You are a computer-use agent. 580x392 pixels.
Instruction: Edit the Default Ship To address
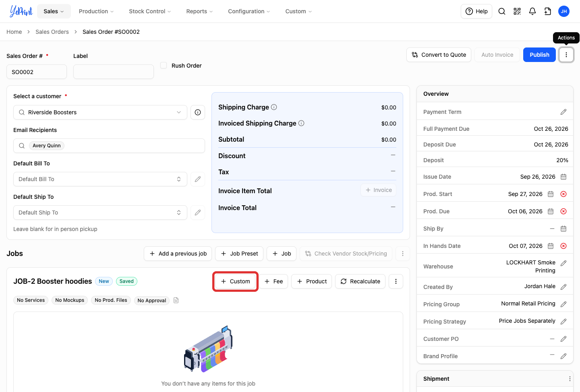point(198,213)
